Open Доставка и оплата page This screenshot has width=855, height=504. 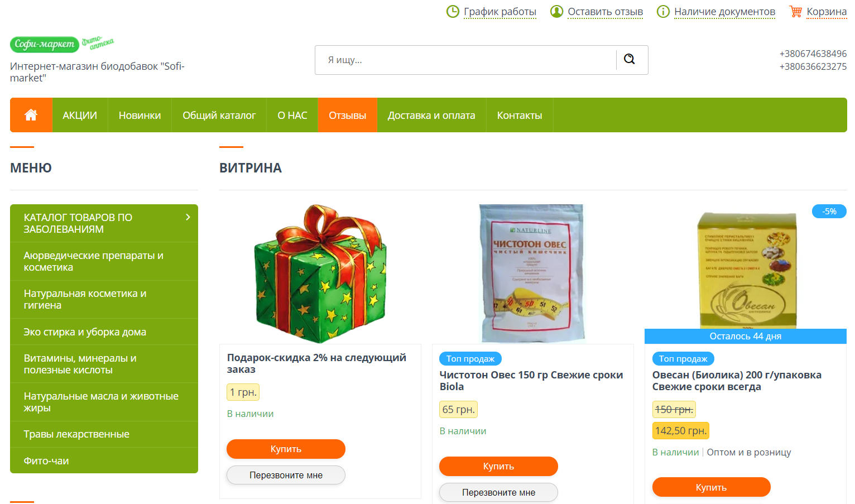(x=431, y=115)
